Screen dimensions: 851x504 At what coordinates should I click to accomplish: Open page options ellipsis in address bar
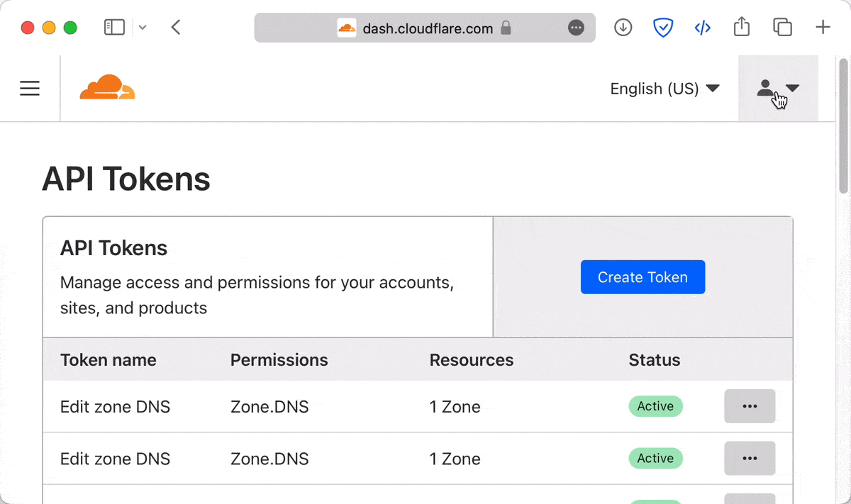tap(577, 28)
